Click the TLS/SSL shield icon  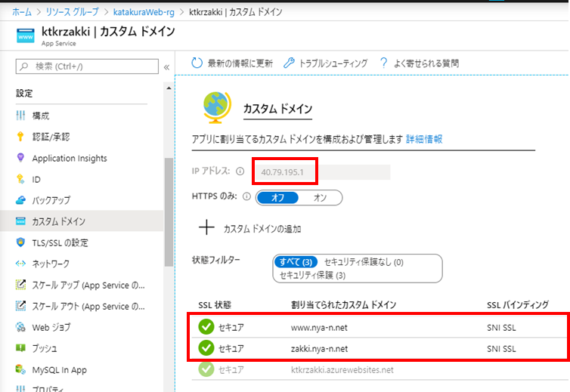tap(20, 242)
